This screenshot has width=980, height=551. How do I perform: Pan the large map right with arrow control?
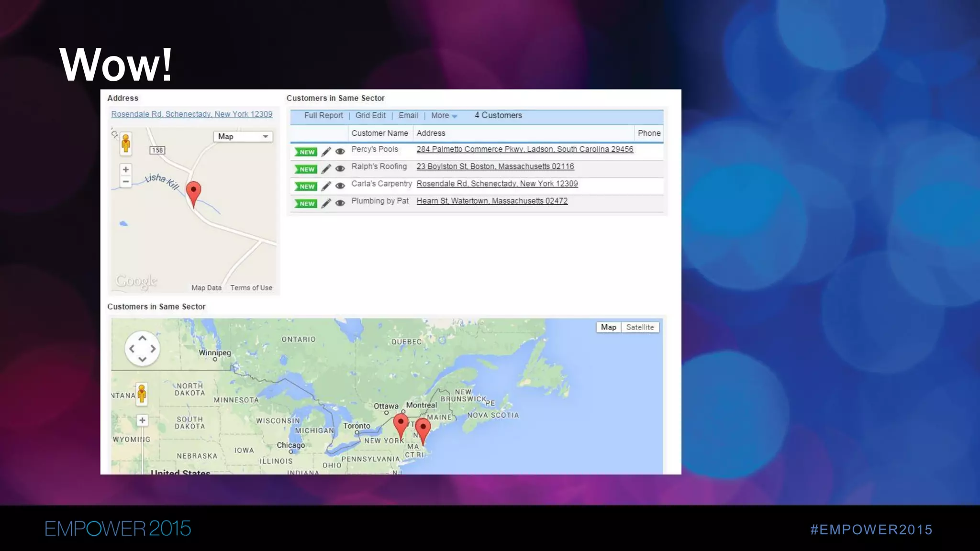coord(153,349)
